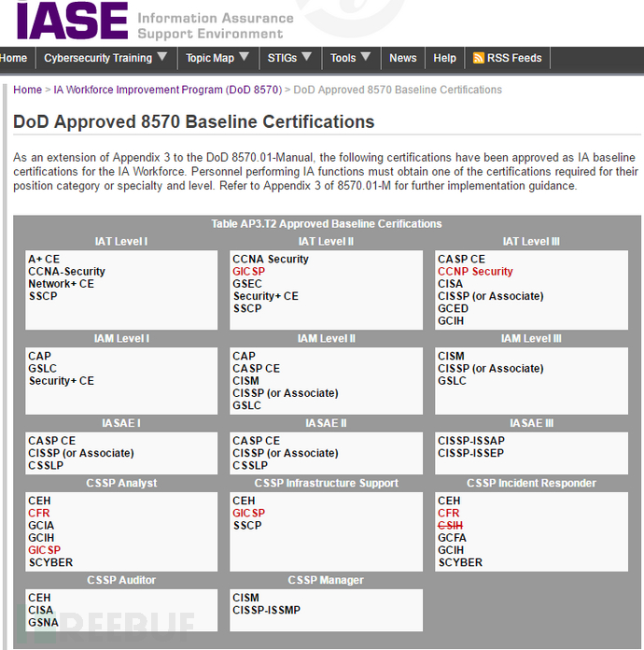Select CISSP-ISSAP under IASAE III
The height and width of the screenshot is (650, 644).
(471, 441)
